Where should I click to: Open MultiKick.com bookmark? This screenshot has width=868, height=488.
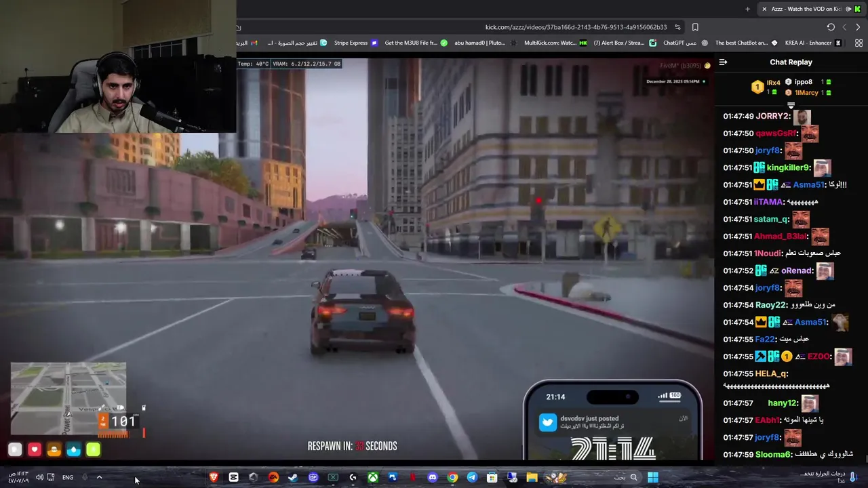click(x=555, y=43)
